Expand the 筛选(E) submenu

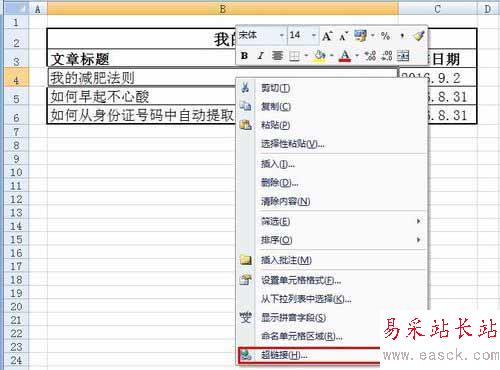(x=332, y=221)
